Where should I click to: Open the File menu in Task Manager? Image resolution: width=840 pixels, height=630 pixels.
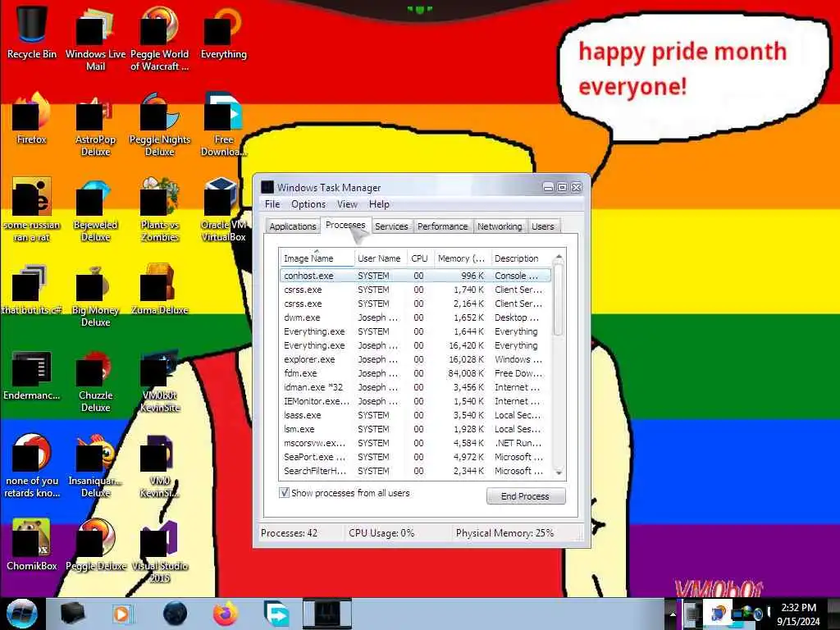[272, 204]
